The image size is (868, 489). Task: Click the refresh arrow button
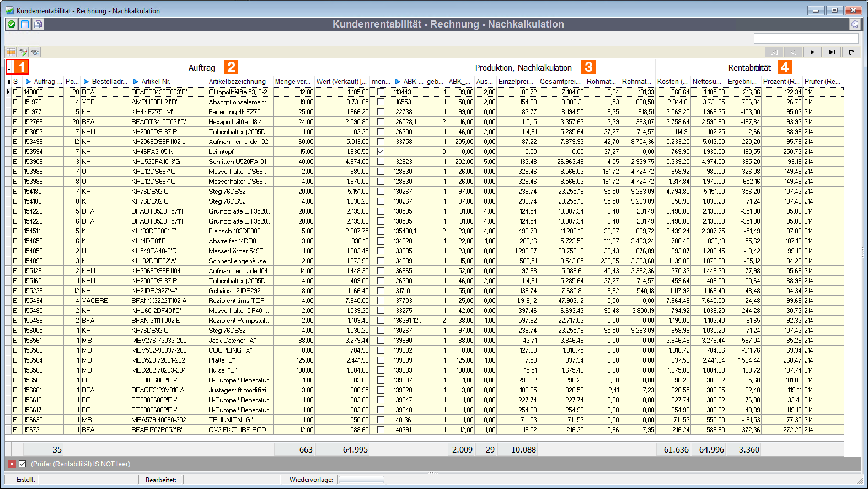851,52
